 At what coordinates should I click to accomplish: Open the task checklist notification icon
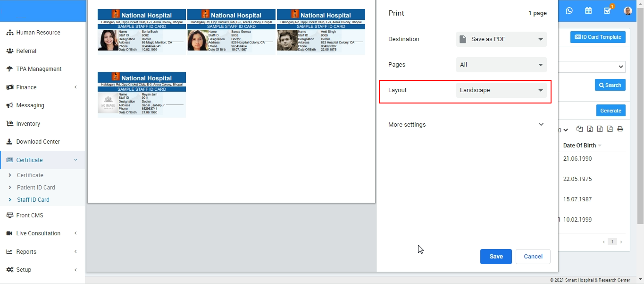coord(608,10)
